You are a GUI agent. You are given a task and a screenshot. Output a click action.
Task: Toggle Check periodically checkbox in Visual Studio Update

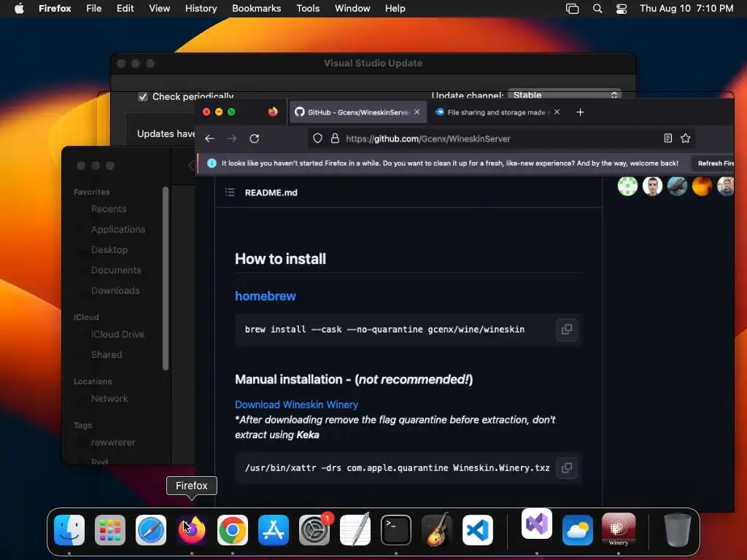coord(143,97)
